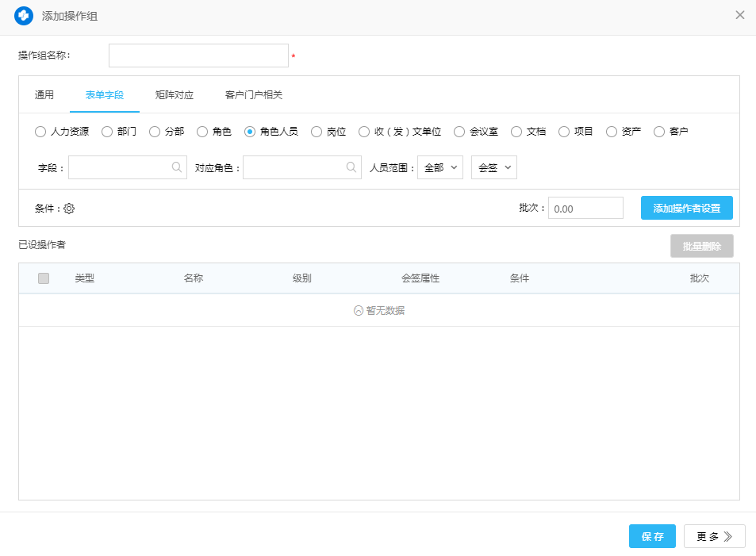Choose the 岗位 radio option
The height and width of the screenshot is (556, 756).
pos(317,132)
